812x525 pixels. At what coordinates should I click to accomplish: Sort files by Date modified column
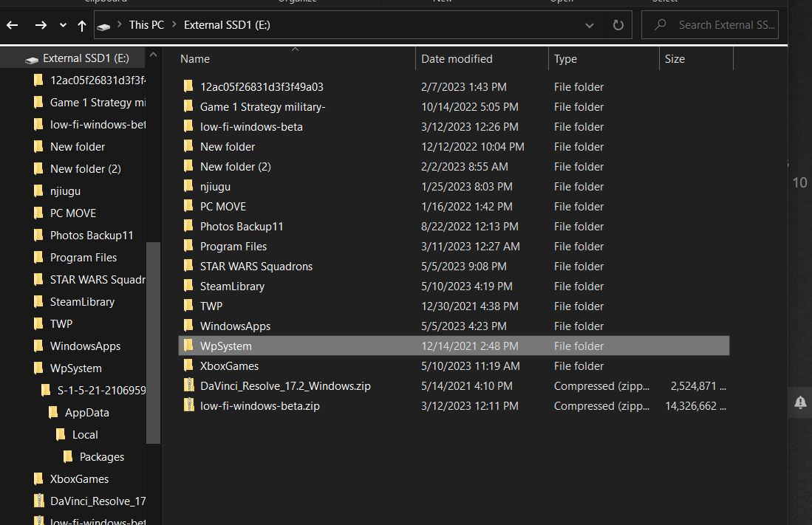(480, 59)
